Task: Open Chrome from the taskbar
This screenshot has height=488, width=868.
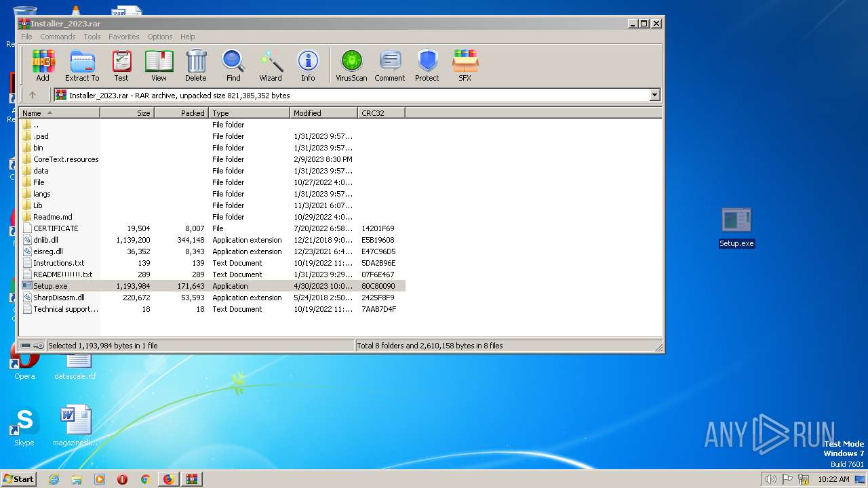Action: tap(145, 479)
